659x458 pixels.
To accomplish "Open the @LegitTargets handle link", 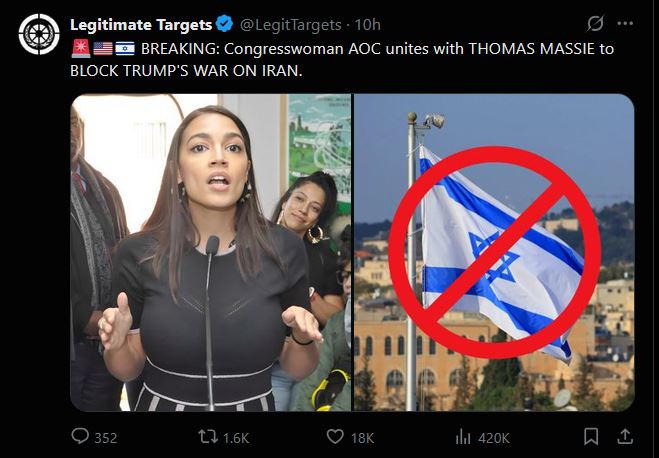I will tap(290, 25).
